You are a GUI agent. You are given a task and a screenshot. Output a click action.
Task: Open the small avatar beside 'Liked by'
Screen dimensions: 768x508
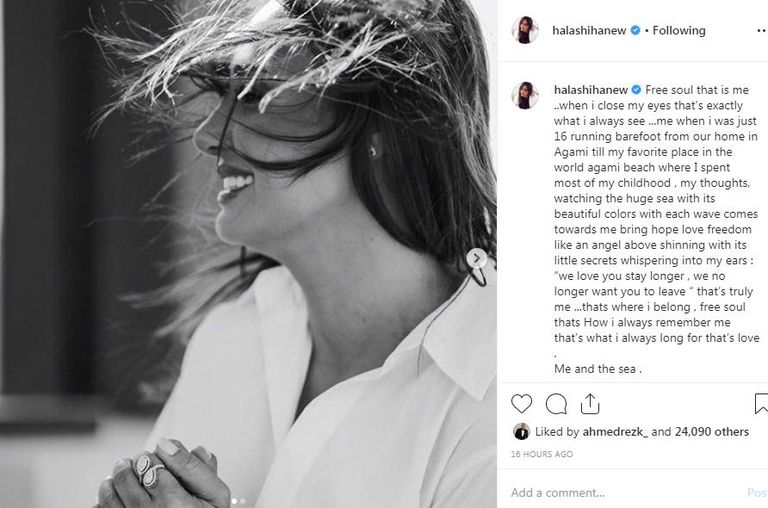[521, 432]
